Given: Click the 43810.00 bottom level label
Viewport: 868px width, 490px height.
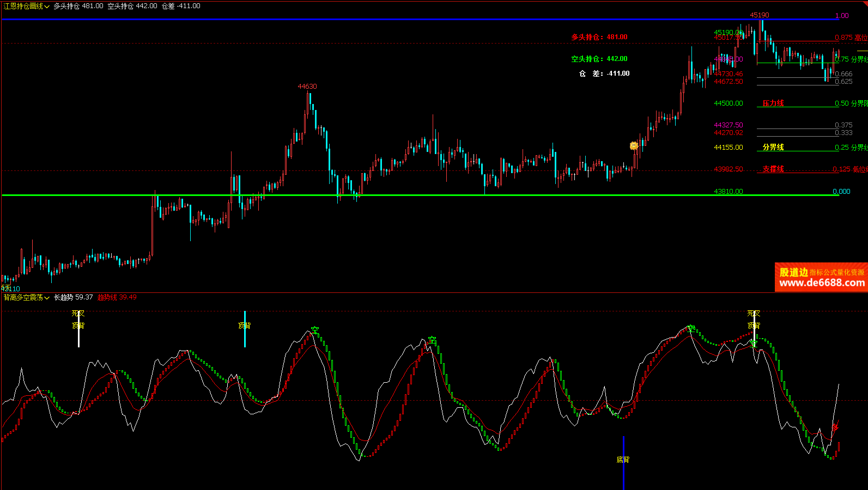Looking at the screenshot, I should pyautogui.click(x=728, y=192).
